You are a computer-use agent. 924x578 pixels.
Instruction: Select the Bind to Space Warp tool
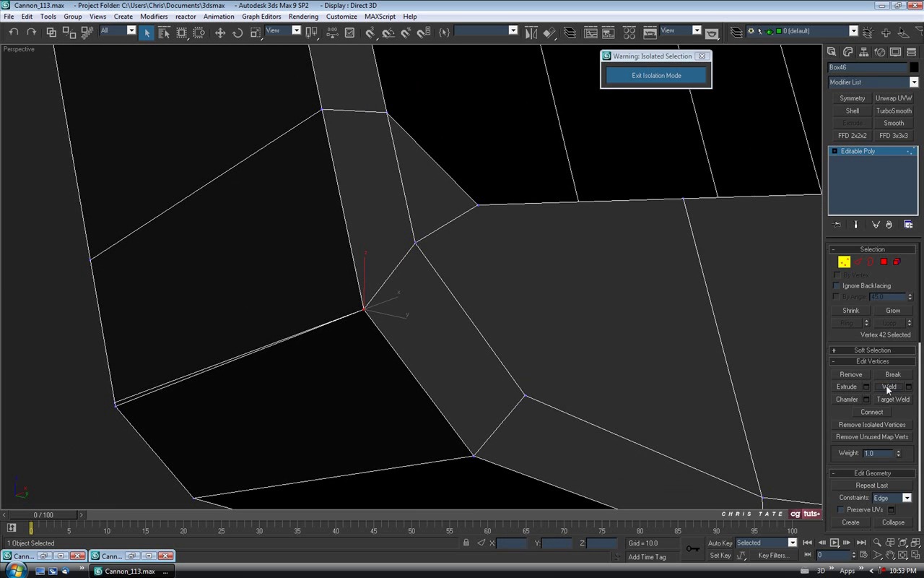[87, 33]
